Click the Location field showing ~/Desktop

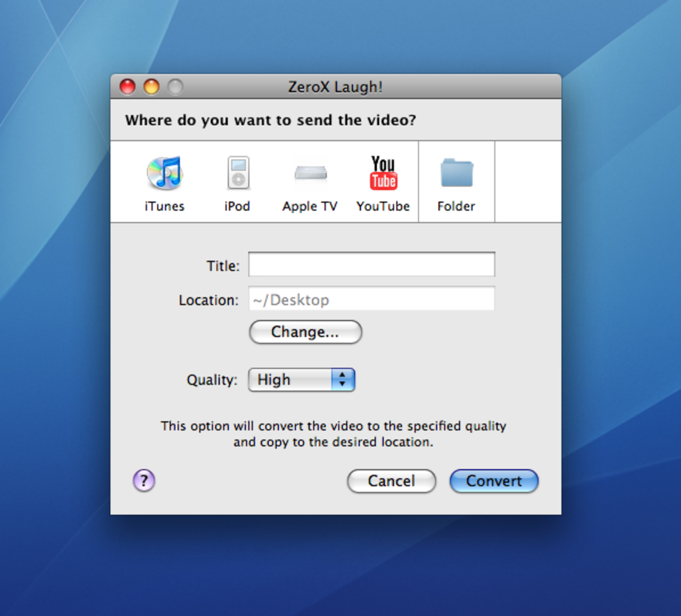371,299
